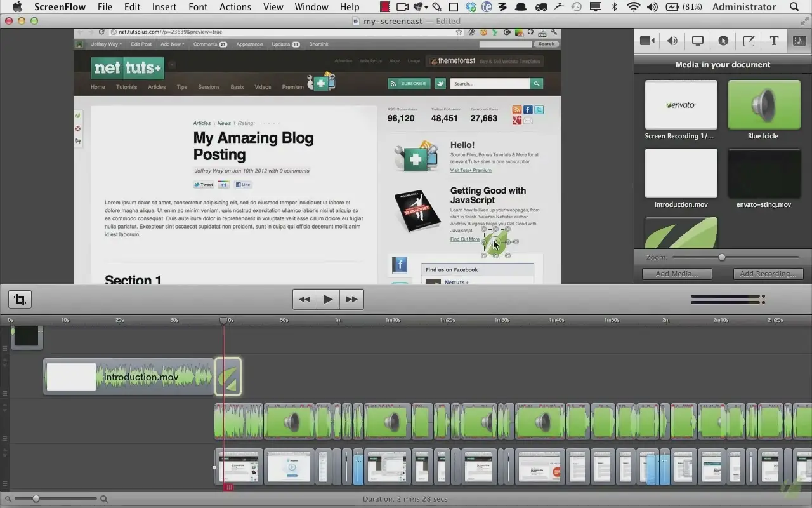Open the File menu

pos(105,7)
